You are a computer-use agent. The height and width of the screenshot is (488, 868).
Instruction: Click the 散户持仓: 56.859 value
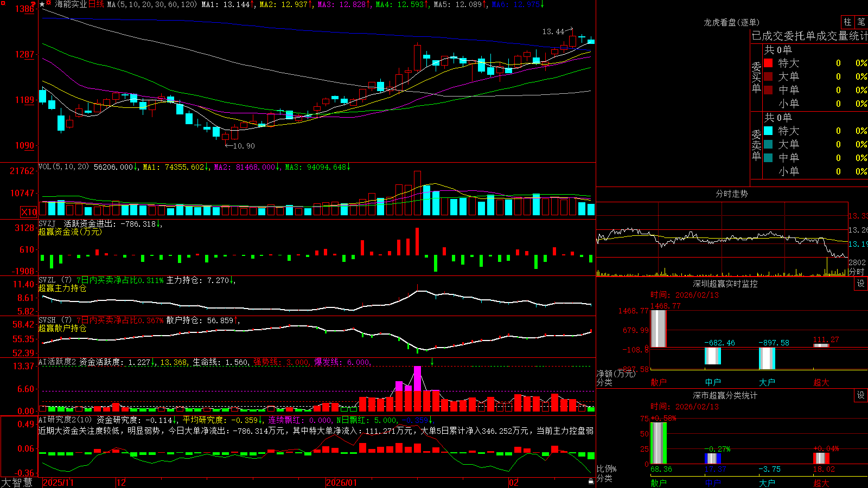(200, 320)
